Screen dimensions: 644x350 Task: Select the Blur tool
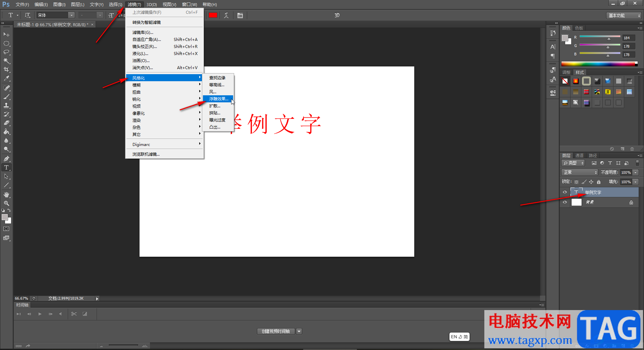6,140
